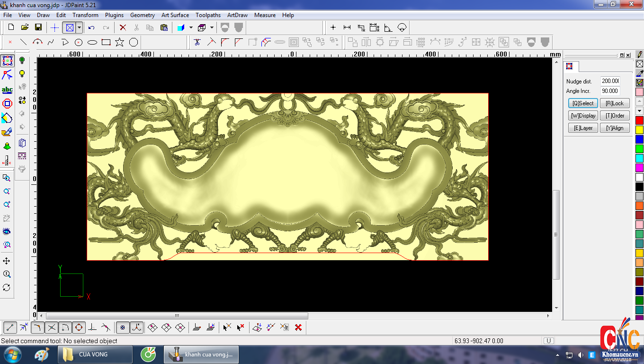Choose the ellipse drawing tool
This screenshot has height=364, width=644.
click(x=92, y=42)
